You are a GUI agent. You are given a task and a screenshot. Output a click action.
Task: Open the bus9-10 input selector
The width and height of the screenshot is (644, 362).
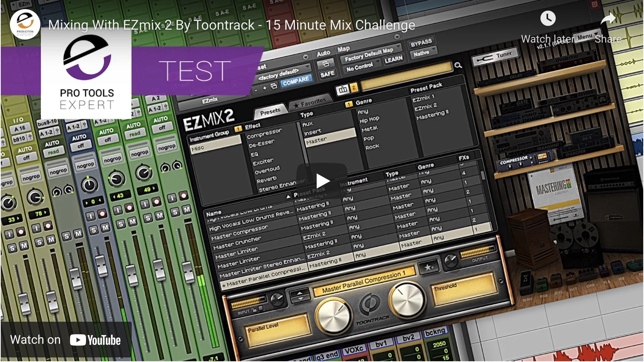[x=48, y=122]
